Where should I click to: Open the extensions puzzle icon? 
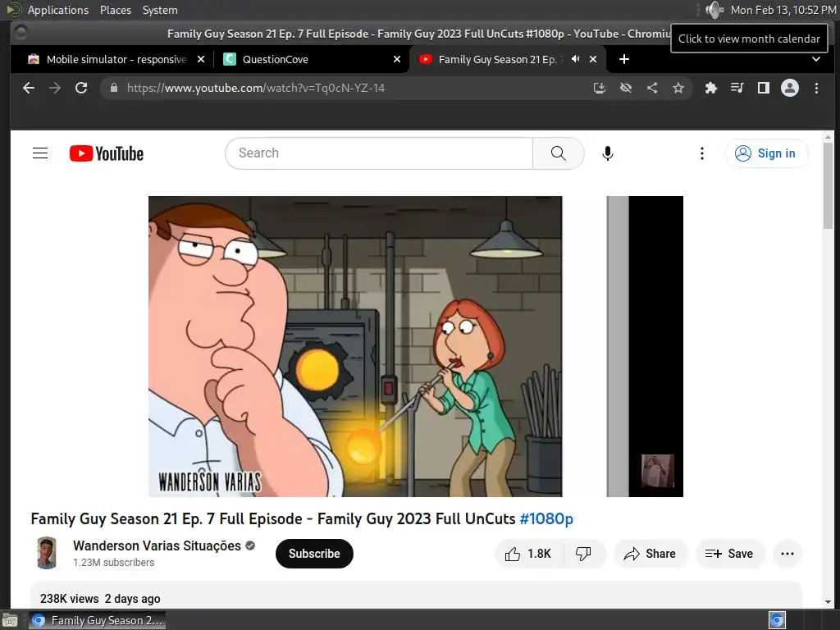tap(711, 88)
